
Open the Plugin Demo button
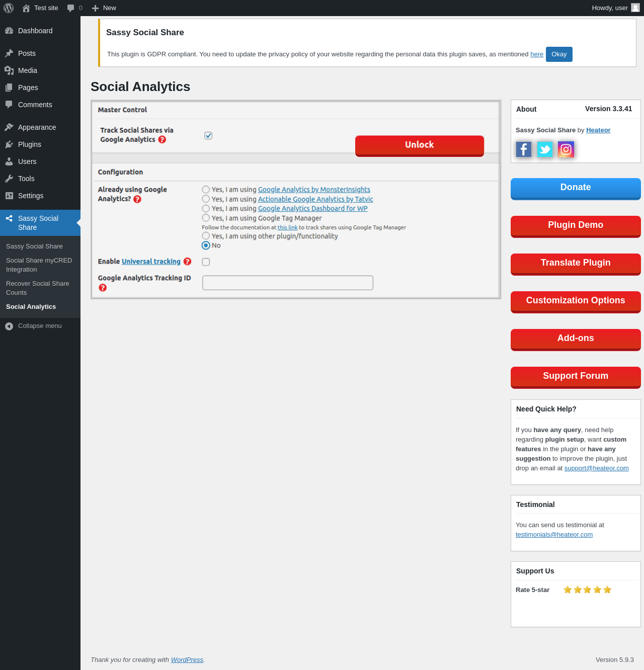click(x=576, y=226)
